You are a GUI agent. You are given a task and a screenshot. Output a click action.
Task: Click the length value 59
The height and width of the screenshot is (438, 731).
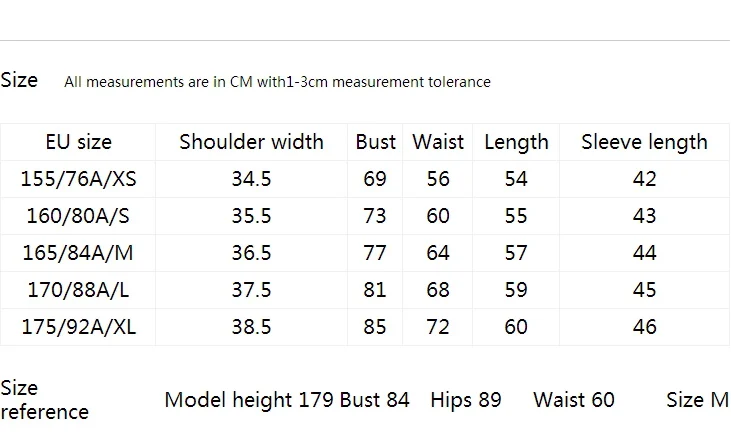pyautogui.click(x=516, y=290)
